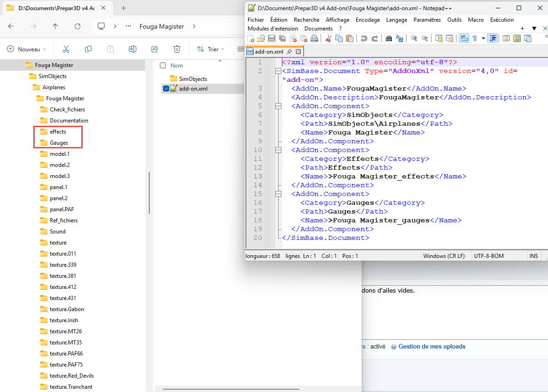Uncheck the add-on.xml file checkbox
Screen dimensions: 548x392
tap(166, 88)
